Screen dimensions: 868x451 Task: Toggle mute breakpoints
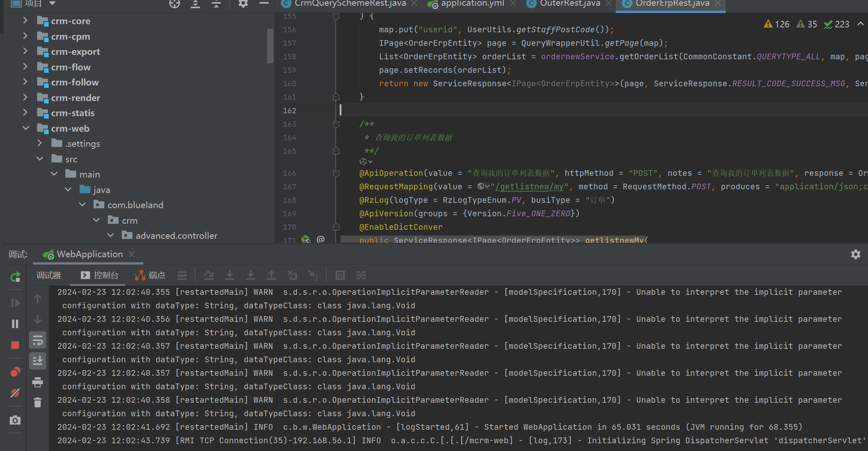[x=15, y=393]
